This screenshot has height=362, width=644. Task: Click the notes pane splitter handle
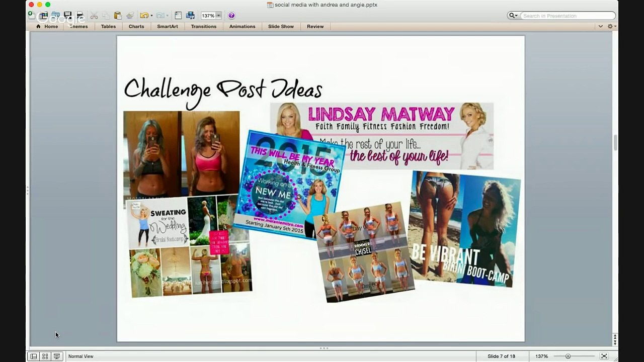click(x=324, y=348)
